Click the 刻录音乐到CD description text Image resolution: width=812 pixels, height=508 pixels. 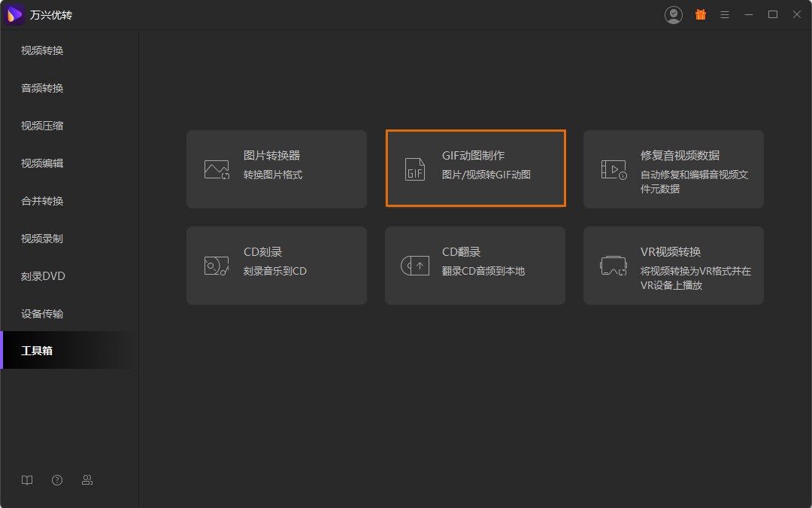click(275, 271)
